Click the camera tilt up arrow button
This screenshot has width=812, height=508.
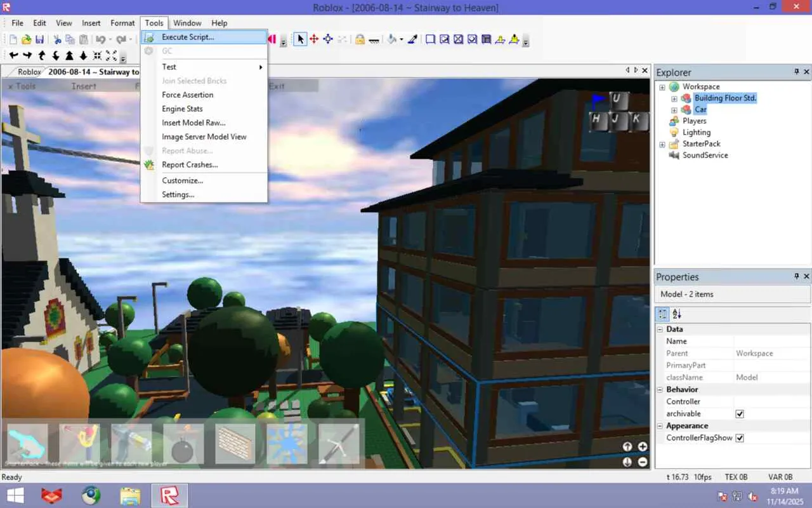click(627, 446)
